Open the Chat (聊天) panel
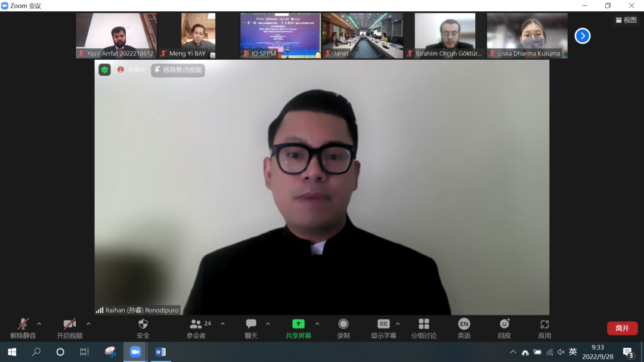 [x=251, y=324]
